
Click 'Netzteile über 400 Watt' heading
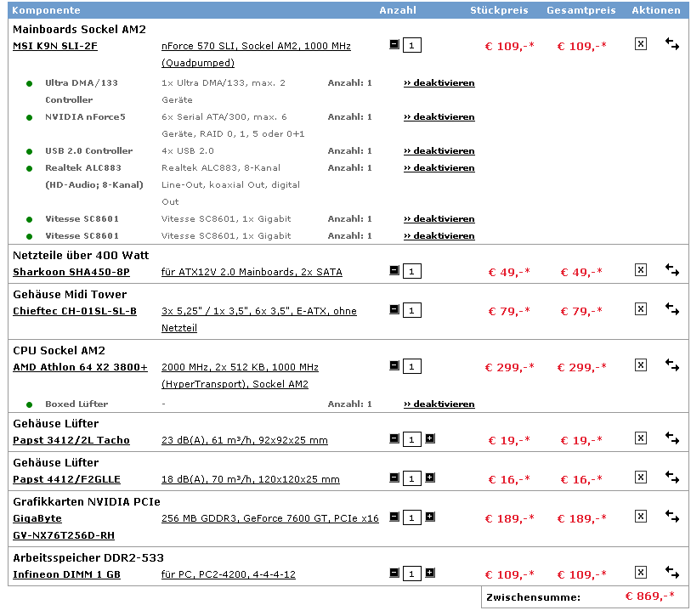81,256
